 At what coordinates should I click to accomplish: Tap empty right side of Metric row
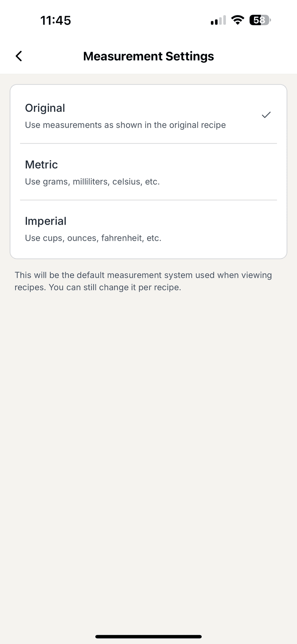coord(244,172)
